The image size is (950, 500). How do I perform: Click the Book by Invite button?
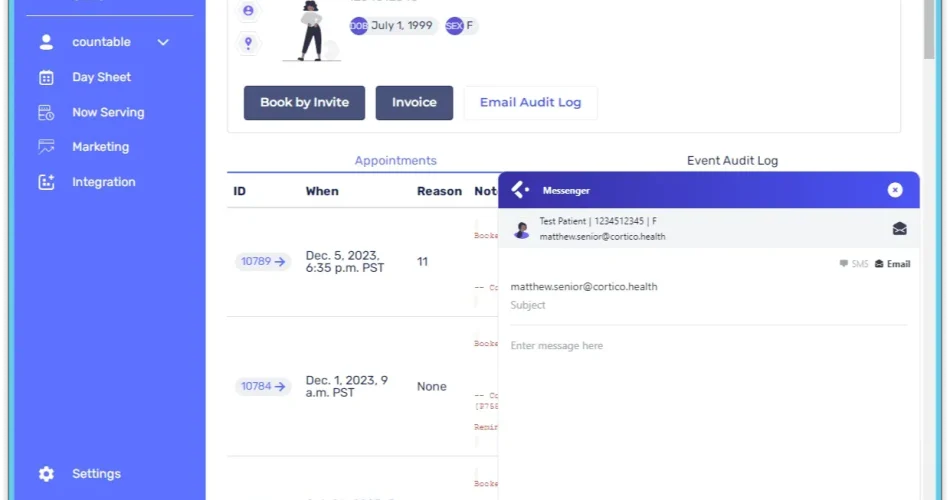point(304,102)
